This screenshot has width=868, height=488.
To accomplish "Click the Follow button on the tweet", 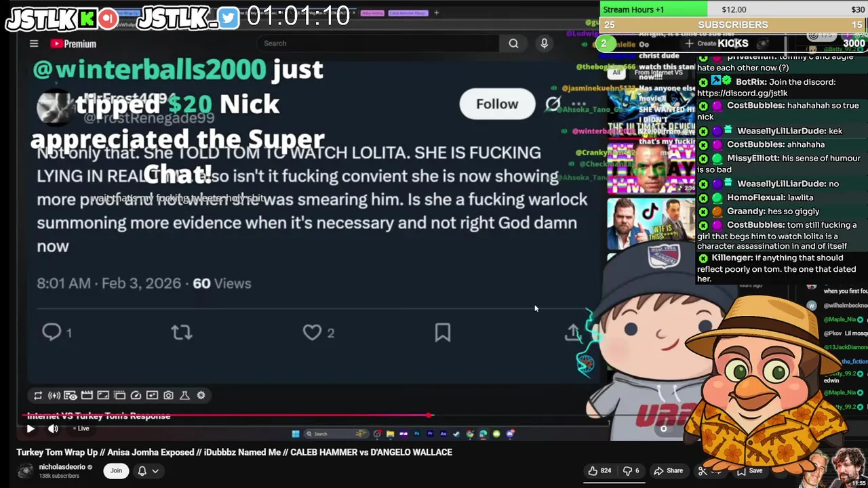I will tap(497, 104).
